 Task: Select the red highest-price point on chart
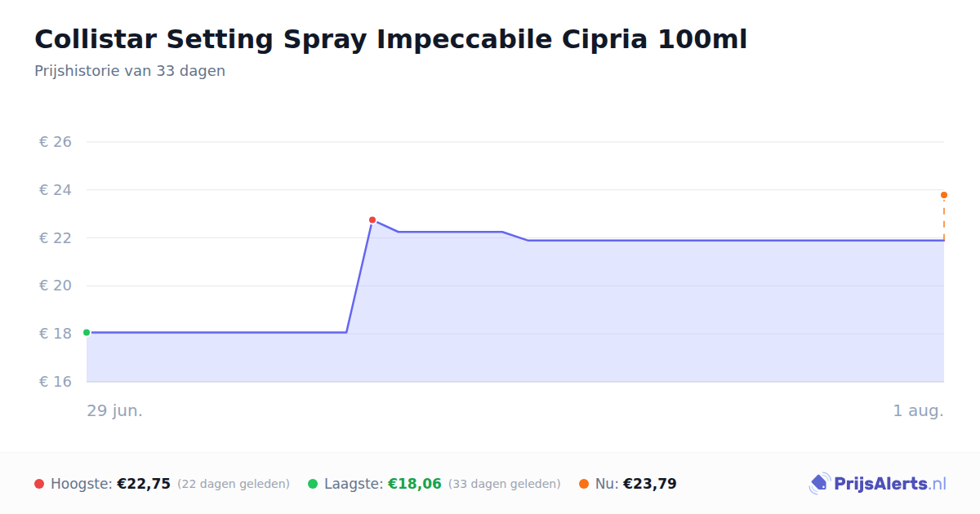(x=372, y=220)
